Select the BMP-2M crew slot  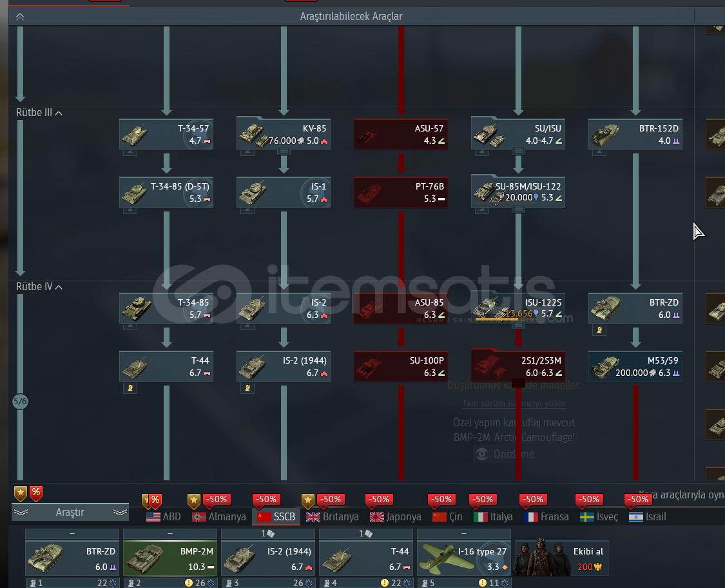170,558
